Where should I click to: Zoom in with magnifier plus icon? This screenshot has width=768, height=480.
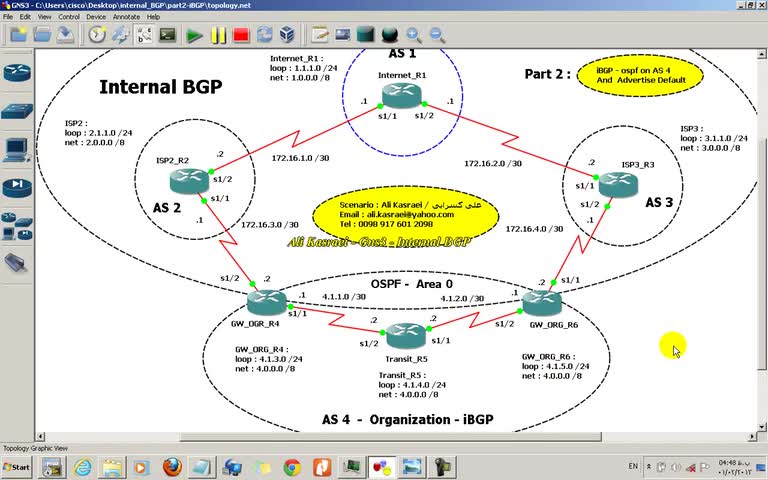pyautogui.click(x=413, y=35)
